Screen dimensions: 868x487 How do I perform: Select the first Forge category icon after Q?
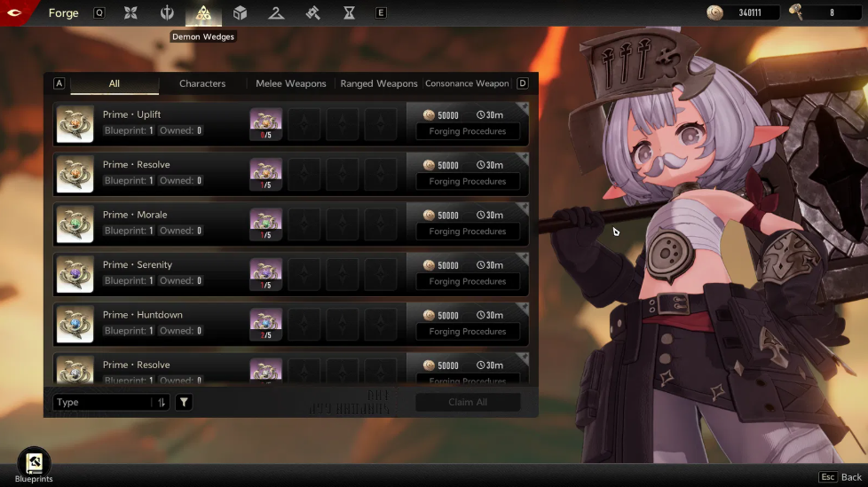click(130, 12)
